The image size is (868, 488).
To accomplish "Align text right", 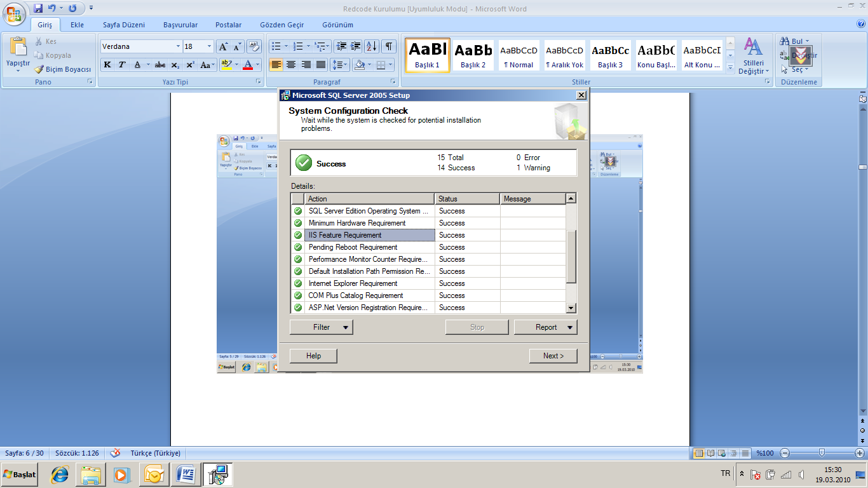I will pyautogui.click(x=306, y=65).
